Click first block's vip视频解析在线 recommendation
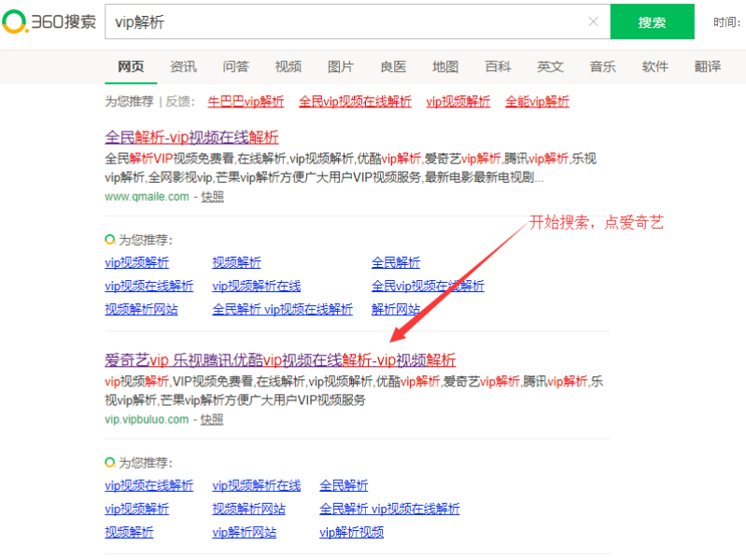 click(x=257, y=286)
